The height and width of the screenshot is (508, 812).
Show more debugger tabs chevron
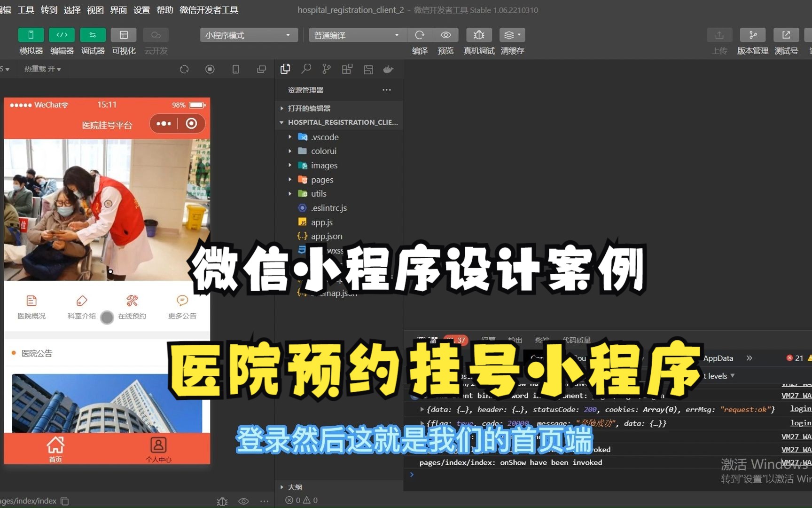750,358
